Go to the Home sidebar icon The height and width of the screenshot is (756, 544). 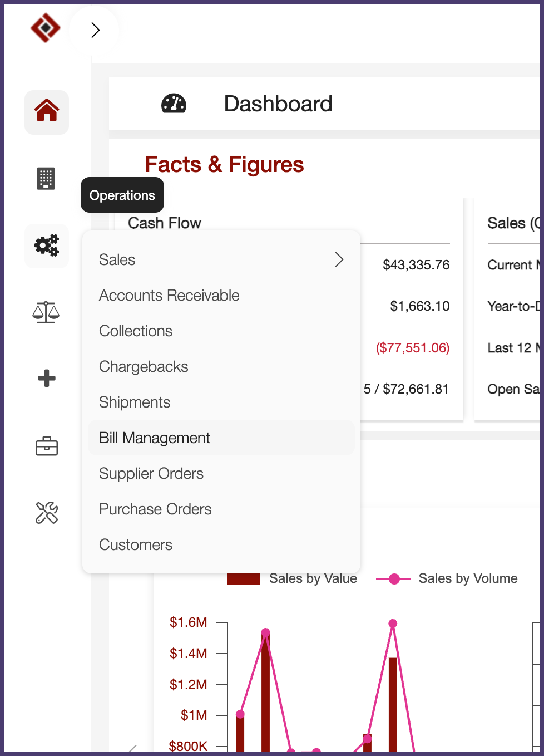pos(47,111)
